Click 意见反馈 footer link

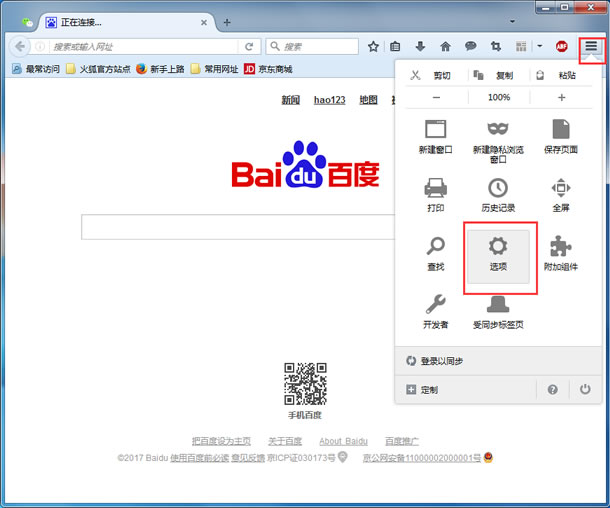pyautogui.click(x=248, y=458)
